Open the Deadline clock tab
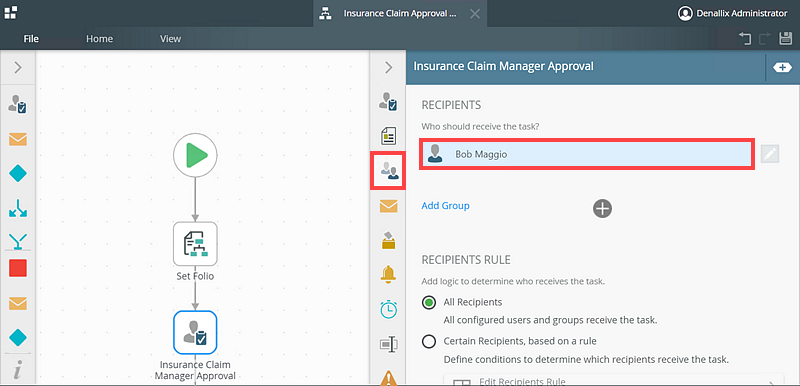 click(388, 309)
